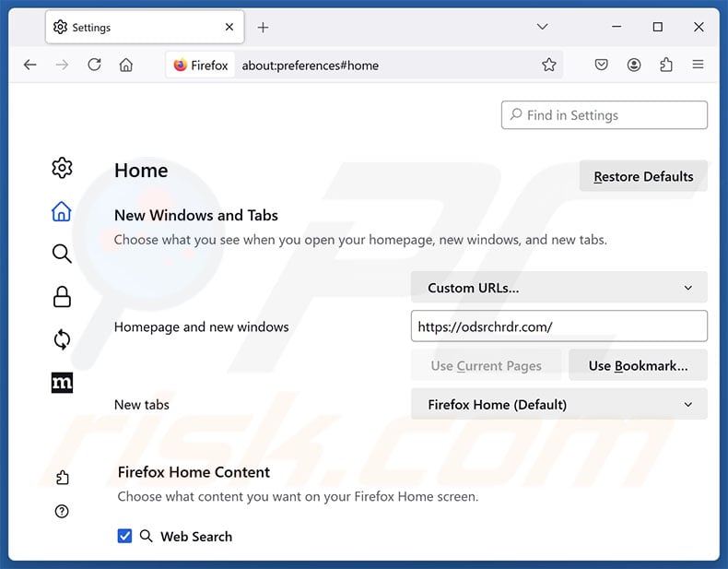The width and height of the screenshot is (728, 569).
Task: Minimize the Firefox window
Action: pos(616,27)
